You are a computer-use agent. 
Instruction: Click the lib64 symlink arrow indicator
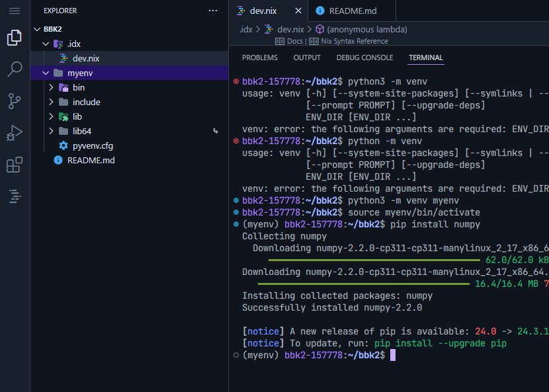point(216,132)
